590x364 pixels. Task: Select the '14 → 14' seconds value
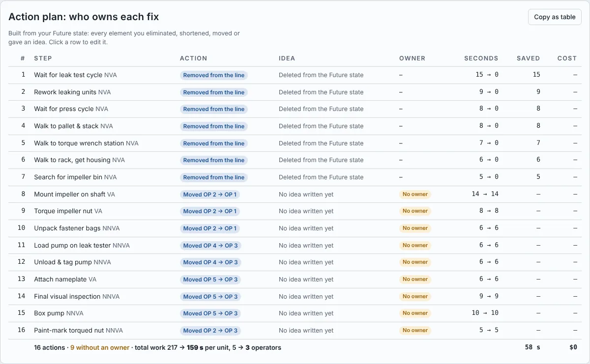485,195
